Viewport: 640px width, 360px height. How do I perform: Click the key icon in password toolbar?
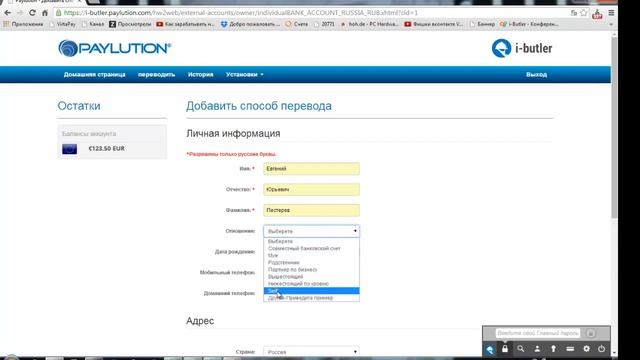553,349
